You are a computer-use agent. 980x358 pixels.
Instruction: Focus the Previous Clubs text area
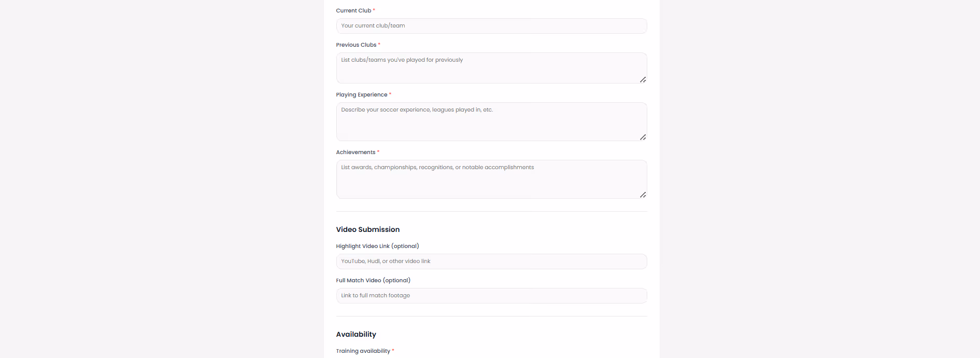point(491,68)
